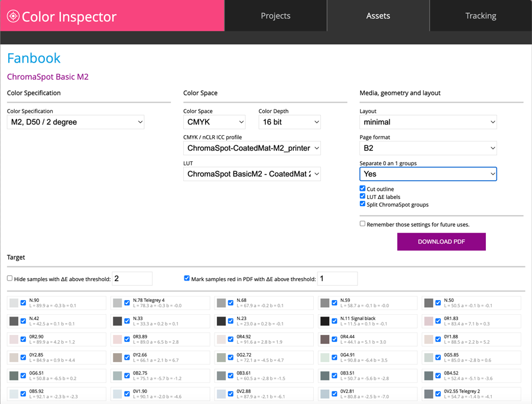Enable Hide samples with ΔE above threshold
Screen dimensions: 532x404
(x=10, y=278)
